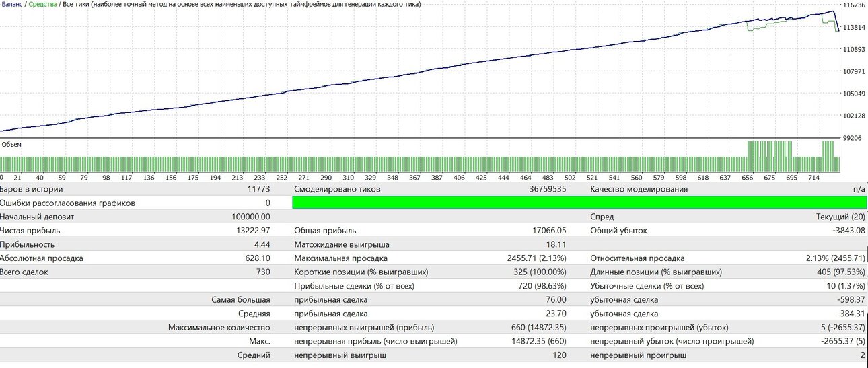This screenshot has height=368, width=868.
Task: Click the green modeling quality bar
Action: (580, 203)
